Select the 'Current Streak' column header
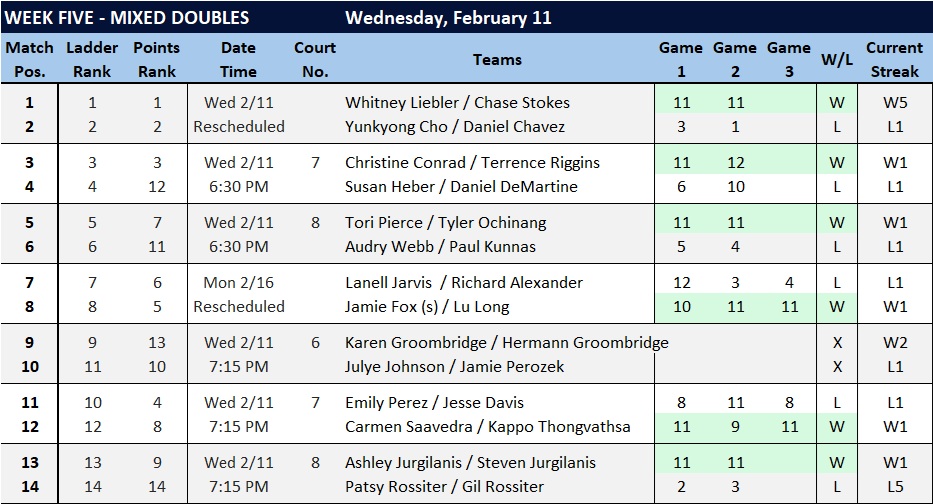This screenshot has width=933, height=504. (x=894, y=59)
